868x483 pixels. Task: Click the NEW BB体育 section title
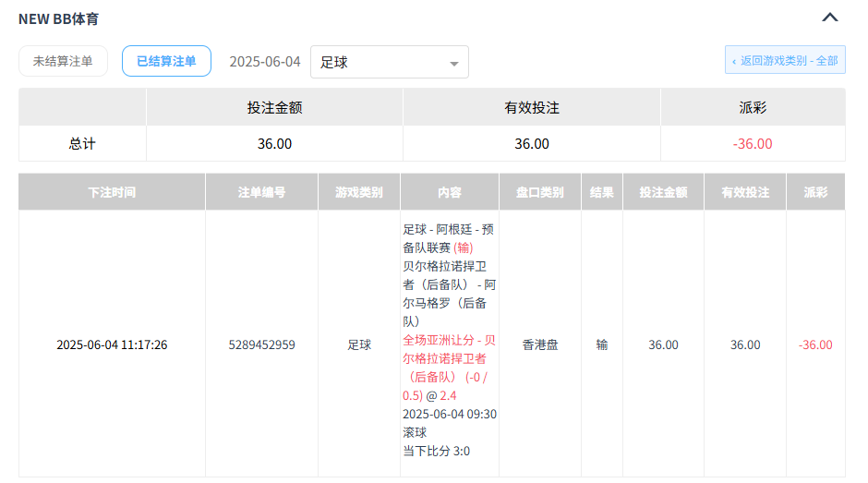[x=58, y=18]
